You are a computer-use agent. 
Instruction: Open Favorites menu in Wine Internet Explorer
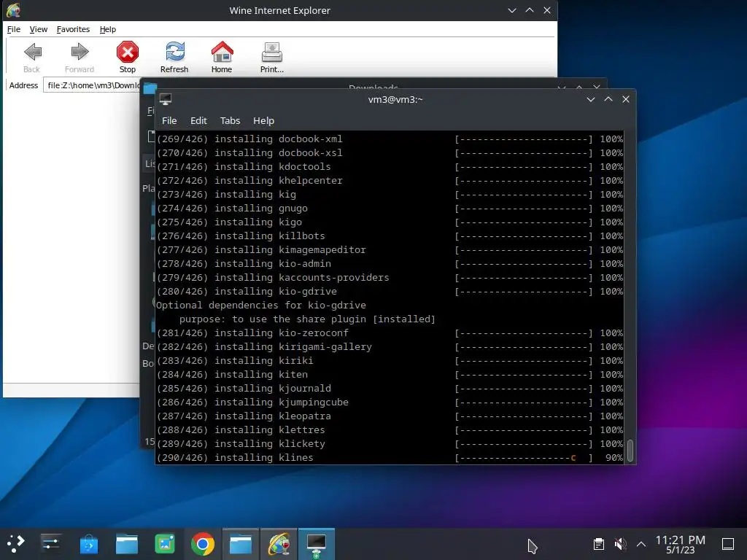(73, 29)
